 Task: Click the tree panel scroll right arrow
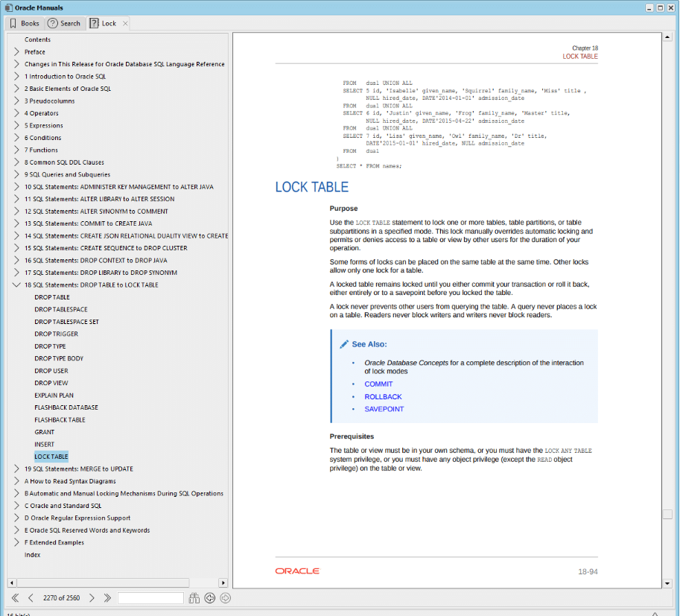223,582
